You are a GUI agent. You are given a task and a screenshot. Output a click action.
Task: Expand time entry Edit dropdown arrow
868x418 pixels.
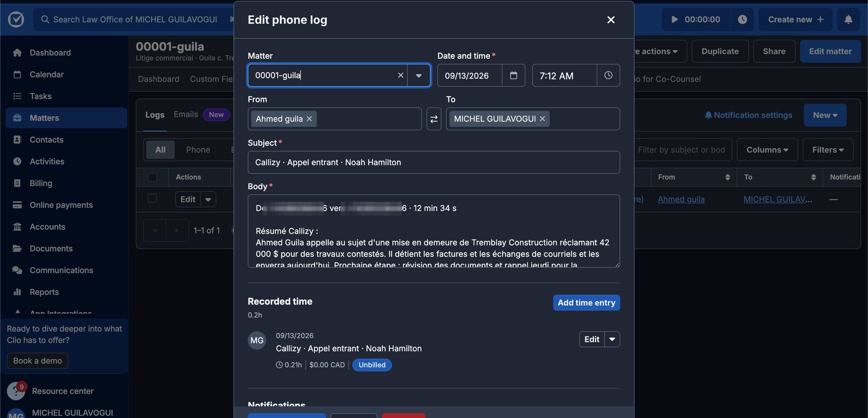pyautogui.click(x=612, y=339)
